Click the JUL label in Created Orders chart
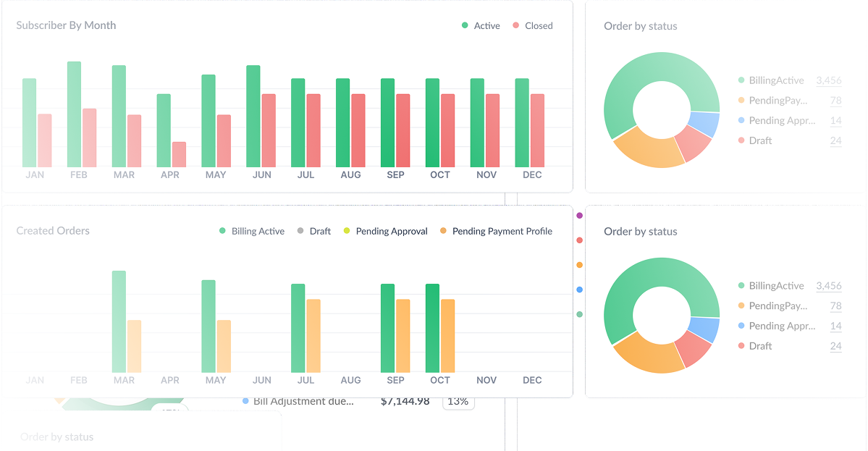The height and width of the screenshot is (451, 868). pos(306,381)
